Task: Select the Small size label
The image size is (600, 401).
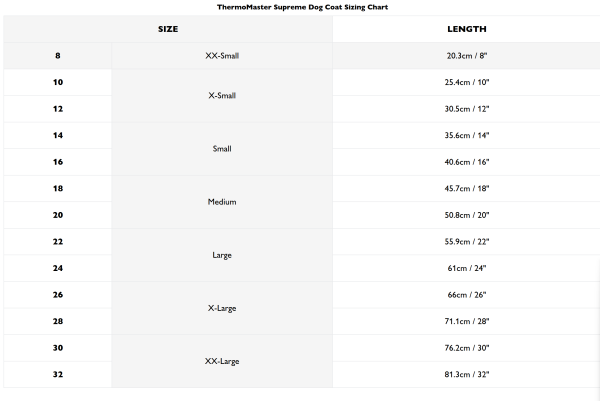Action: (222, 148)
